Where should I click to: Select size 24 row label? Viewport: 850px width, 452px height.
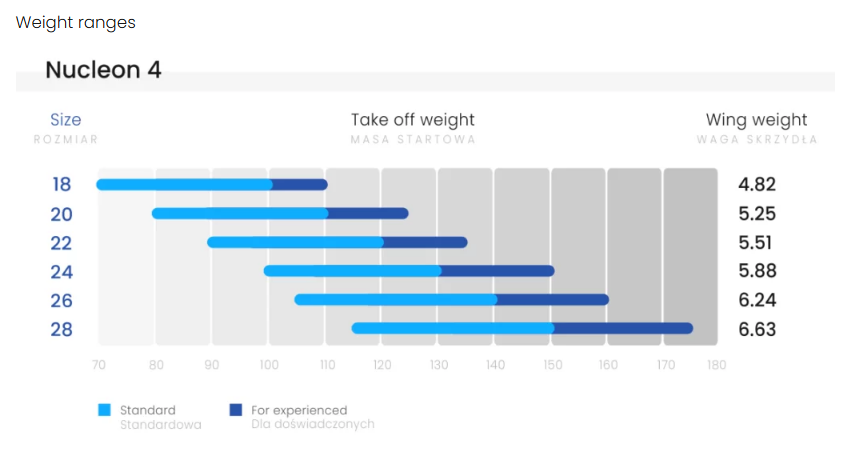(62, 272)
